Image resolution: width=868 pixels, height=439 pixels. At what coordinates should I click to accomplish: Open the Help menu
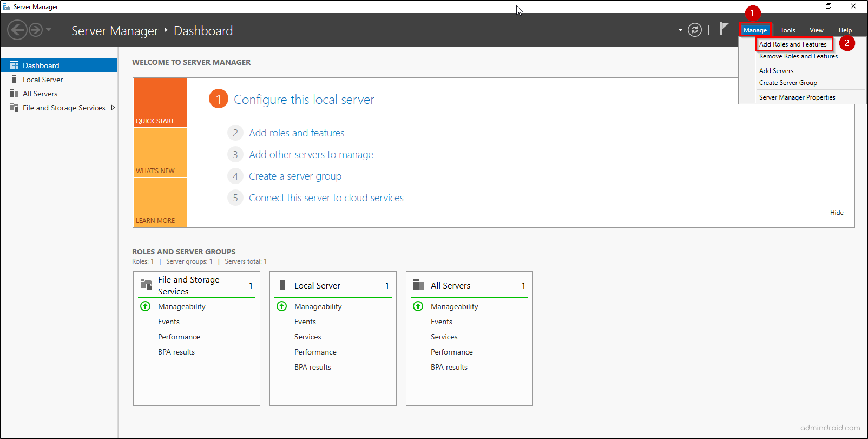point(845,30)
